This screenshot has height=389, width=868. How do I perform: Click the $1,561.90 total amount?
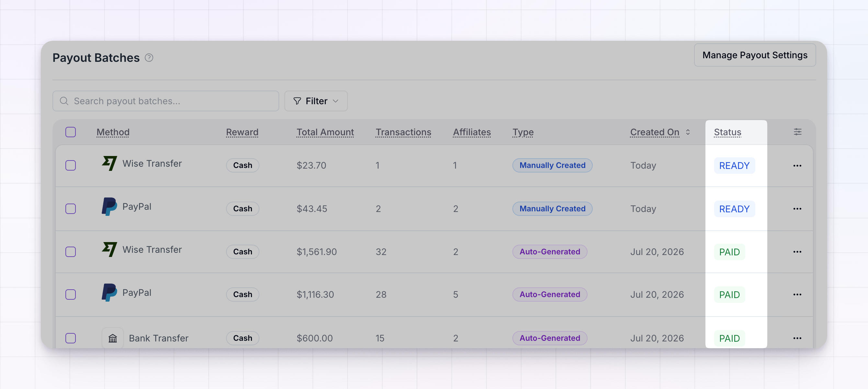pyautogui.click(x=316, y=251)
